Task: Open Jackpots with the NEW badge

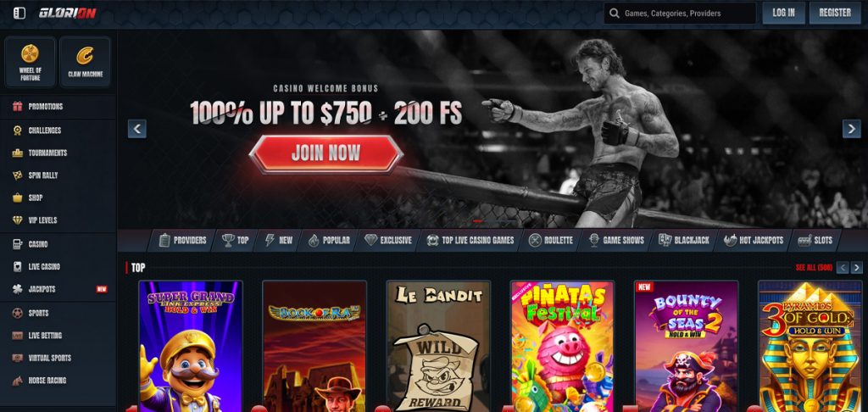Action: pos(58,289)
